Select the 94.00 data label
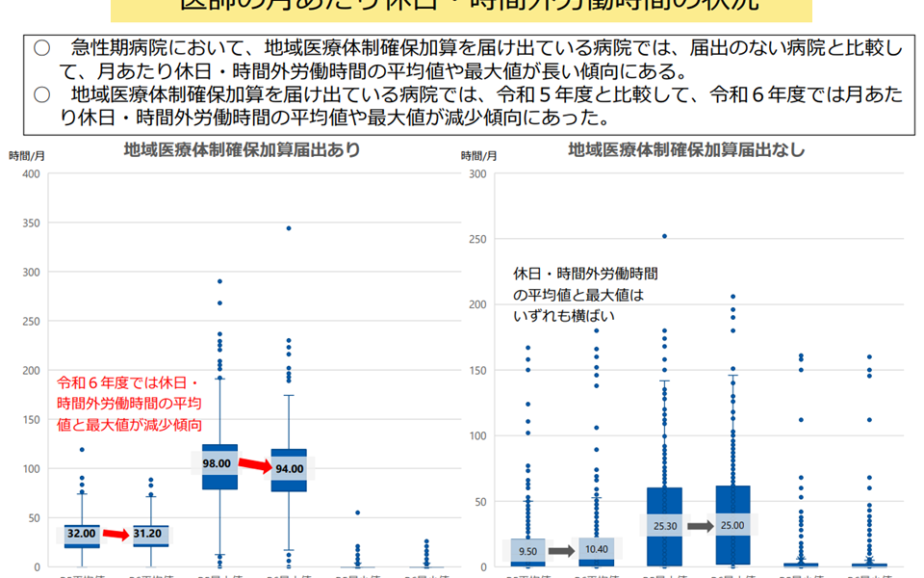 (x=288, y=468)
